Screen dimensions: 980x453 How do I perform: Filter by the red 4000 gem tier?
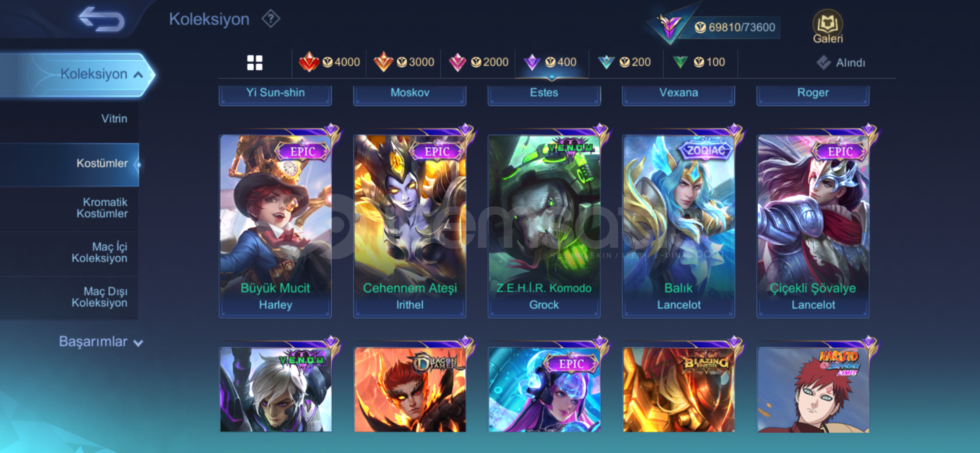(x=329, y=62)
